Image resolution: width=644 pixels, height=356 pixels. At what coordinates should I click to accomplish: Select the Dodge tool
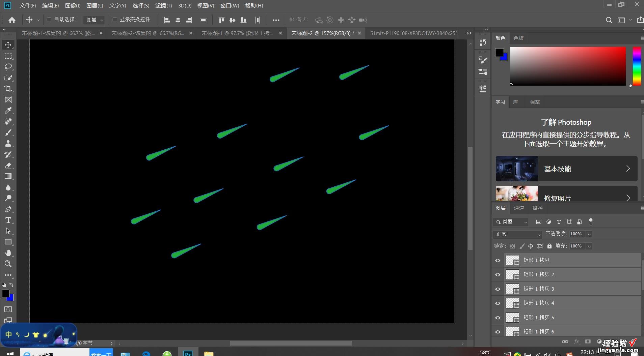tap(8, 198)
